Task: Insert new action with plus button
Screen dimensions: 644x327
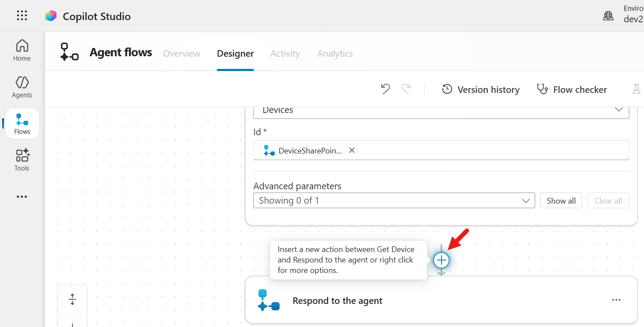Action: coord(441,260)
